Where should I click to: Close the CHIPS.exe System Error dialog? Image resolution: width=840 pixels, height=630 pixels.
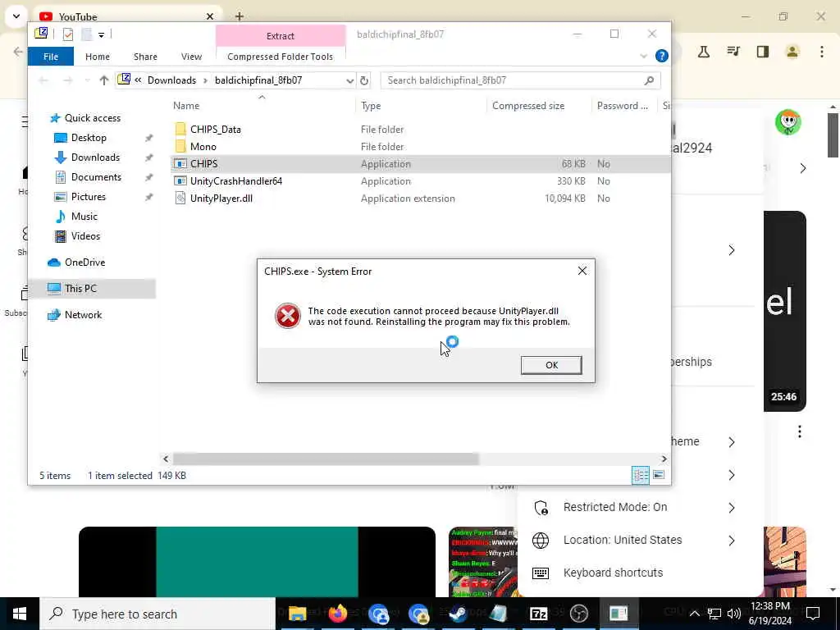click(582, 271)
